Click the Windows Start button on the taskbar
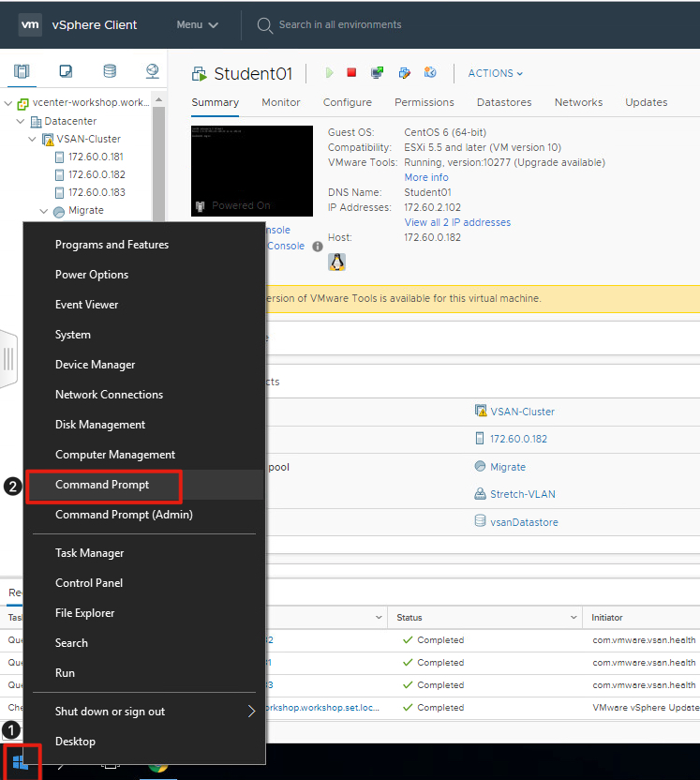Viewport: 700px width, 780px height. click(21, 760)
